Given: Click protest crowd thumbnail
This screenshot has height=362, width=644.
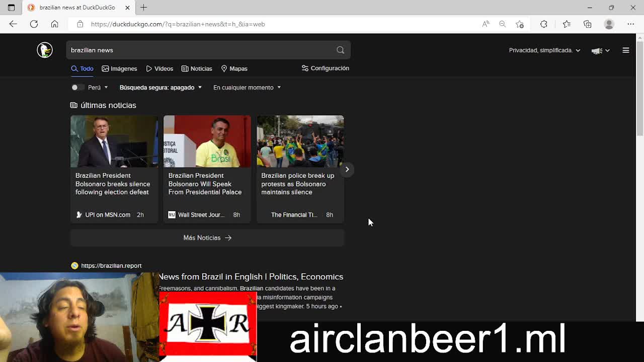Looking at the screenshot, I should (300, 141).
